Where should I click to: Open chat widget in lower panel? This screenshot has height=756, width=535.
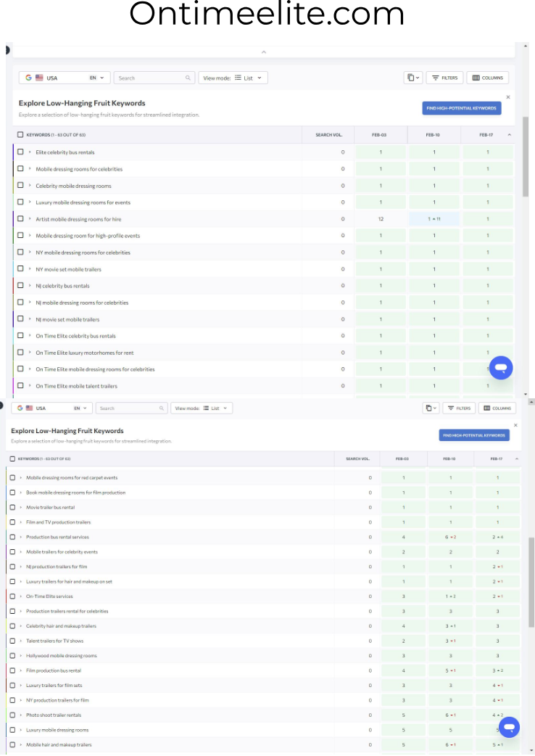point(510,727)
